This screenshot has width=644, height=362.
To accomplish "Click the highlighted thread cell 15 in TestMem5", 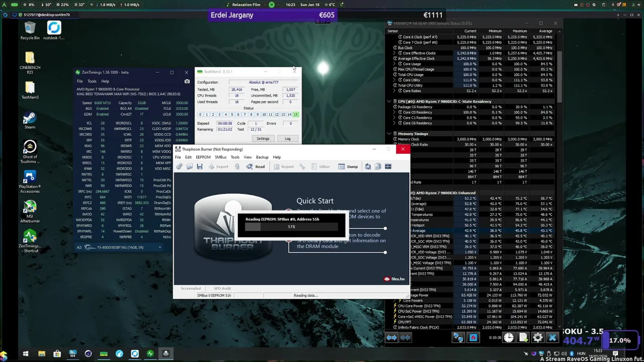I will (295, 115).
